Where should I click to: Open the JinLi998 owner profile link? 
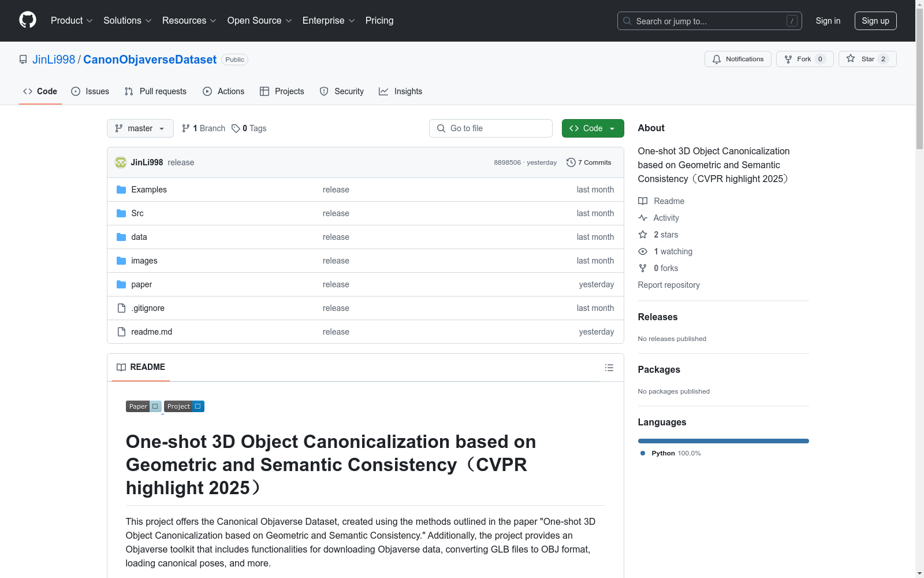[54, 60]
